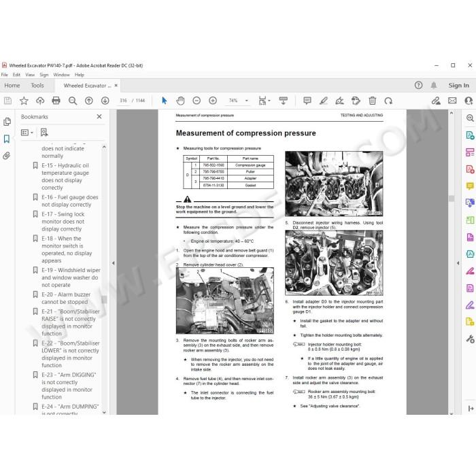
Task: Select bookmark E-18 monitor switch
Action: (67, 250)
